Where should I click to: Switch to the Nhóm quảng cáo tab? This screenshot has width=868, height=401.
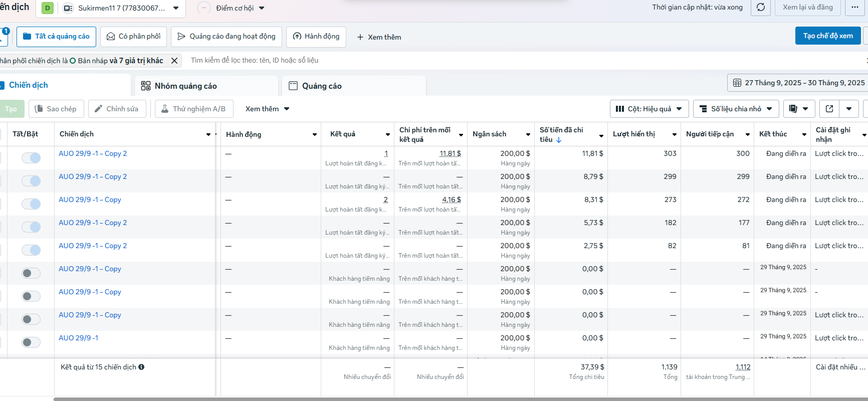click(185, 86)
